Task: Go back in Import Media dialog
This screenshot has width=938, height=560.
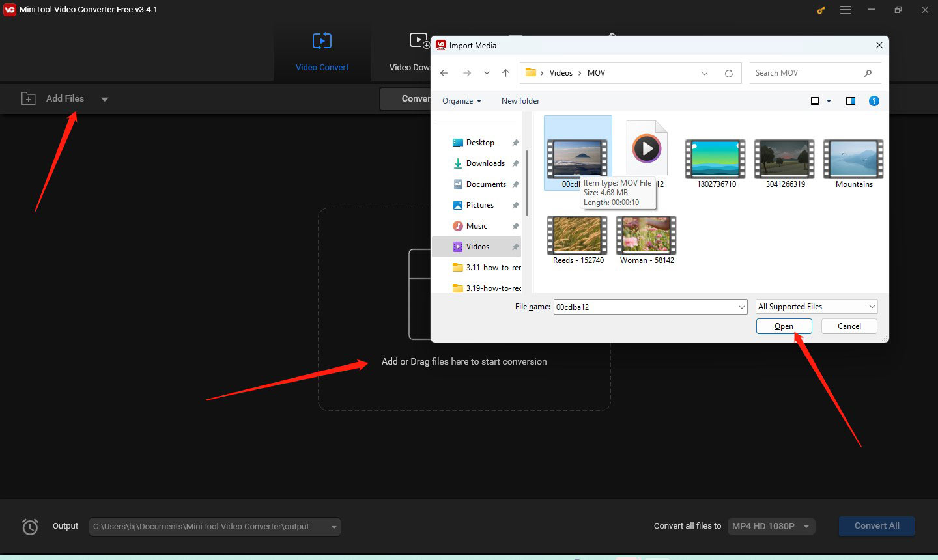Action: [x=444, y=73]
